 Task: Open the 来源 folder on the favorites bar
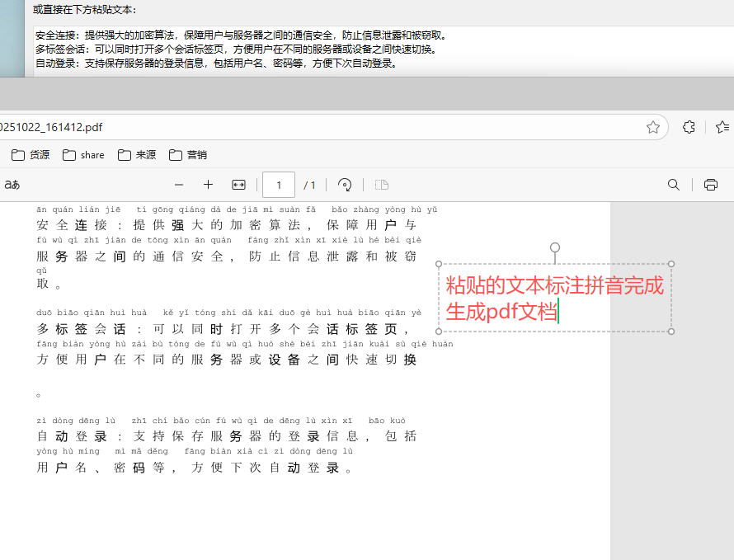coord(136,155)
